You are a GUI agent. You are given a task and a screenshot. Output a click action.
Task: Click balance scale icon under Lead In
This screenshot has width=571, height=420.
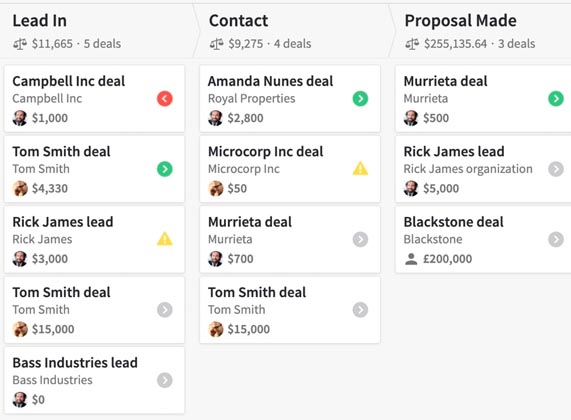(20, 44)
